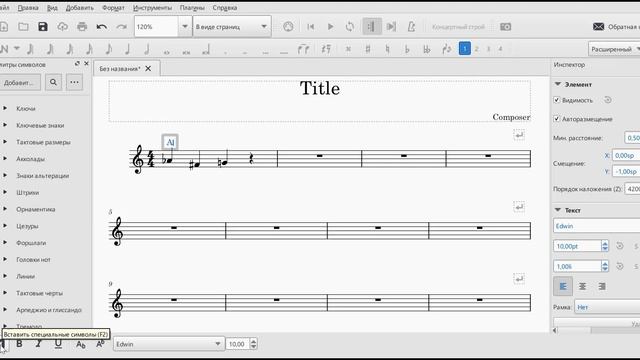The image size is (640, 360).
Task: Toggle play repeats button
Action: 371,27
